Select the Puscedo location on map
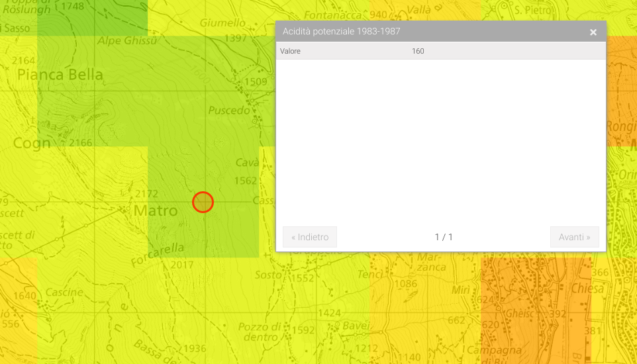The width and height of the screenshot is (637, 364). pos(229,110)
